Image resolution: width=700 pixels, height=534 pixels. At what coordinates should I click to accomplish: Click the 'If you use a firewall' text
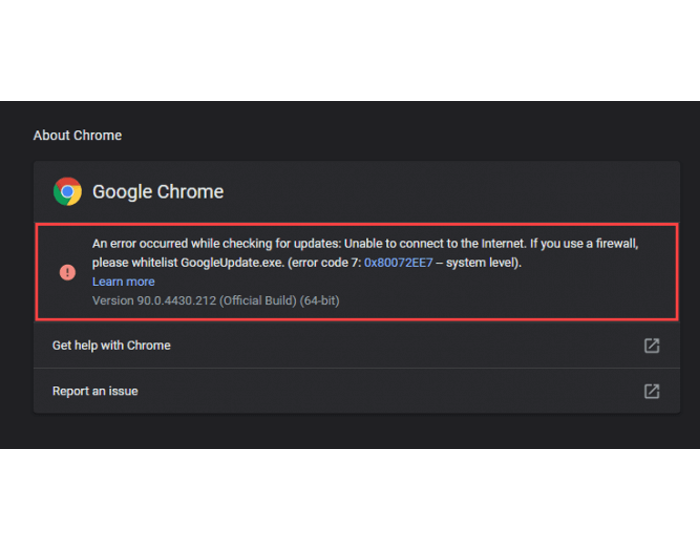[x=584, y=244]
